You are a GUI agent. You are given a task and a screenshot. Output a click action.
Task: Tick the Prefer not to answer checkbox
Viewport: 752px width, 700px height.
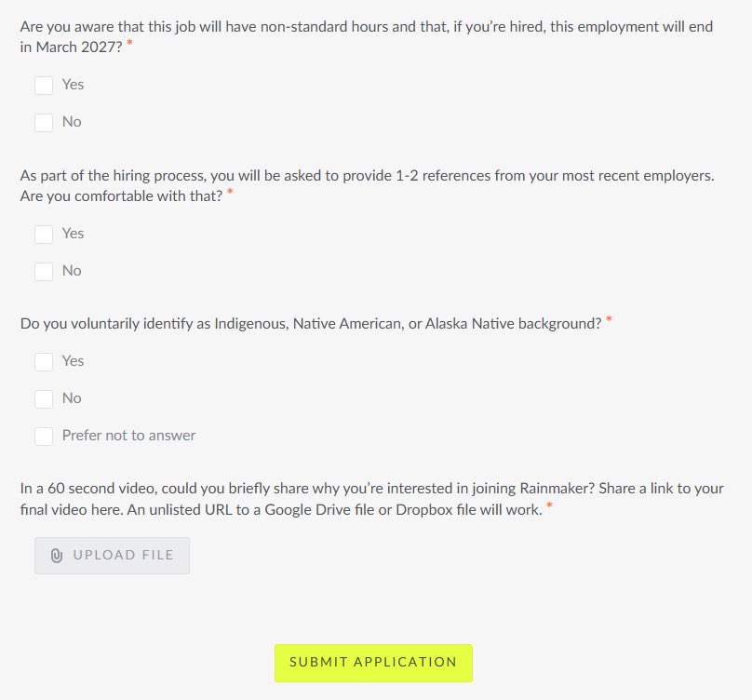click(44, 437)
